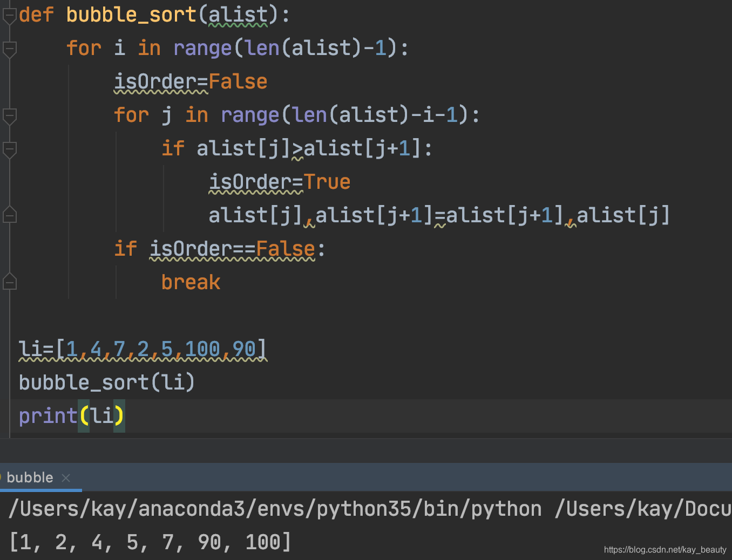Viewport: 732px width, 560px height.
Task: Click the swap assignment line of alist[j]
Action: click(x=439, y=216)
